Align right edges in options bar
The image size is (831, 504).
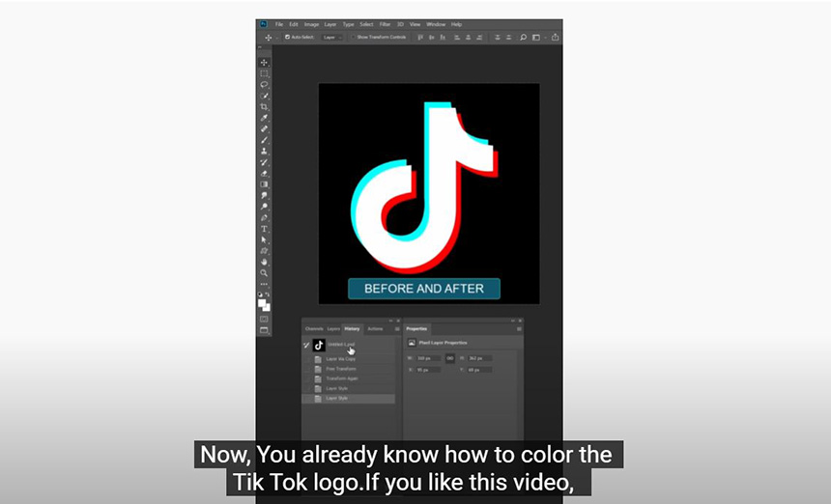[479, 37]
